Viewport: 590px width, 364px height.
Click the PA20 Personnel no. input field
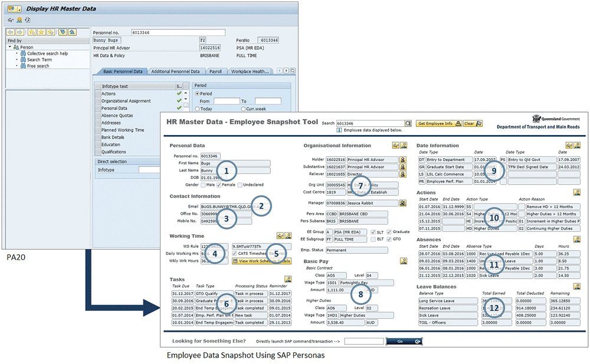[x=178, y=33]
